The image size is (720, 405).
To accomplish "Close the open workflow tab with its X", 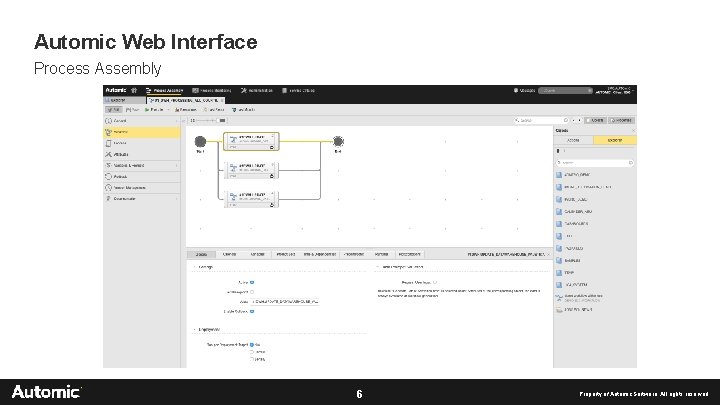I will click(x=222, y=100).
